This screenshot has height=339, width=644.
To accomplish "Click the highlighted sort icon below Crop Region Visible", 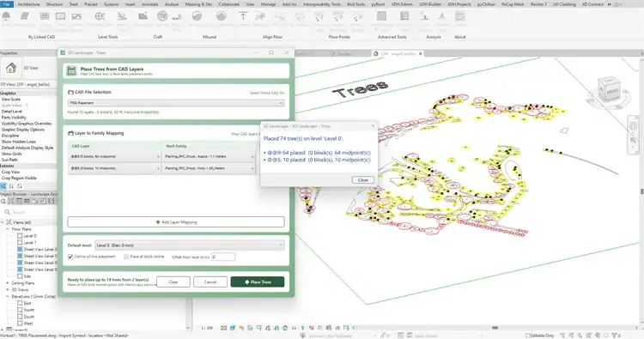I will tap(3, 186).
